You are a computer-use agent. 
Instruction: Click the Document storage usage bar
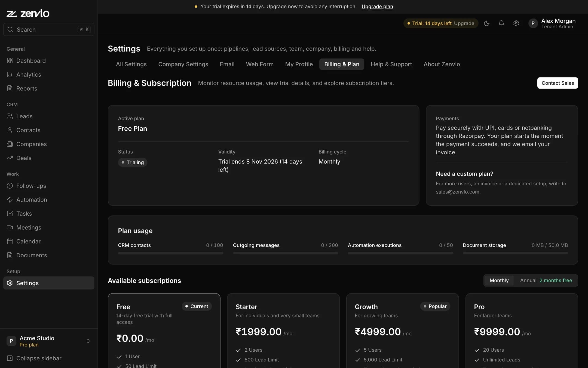(515, 253)
